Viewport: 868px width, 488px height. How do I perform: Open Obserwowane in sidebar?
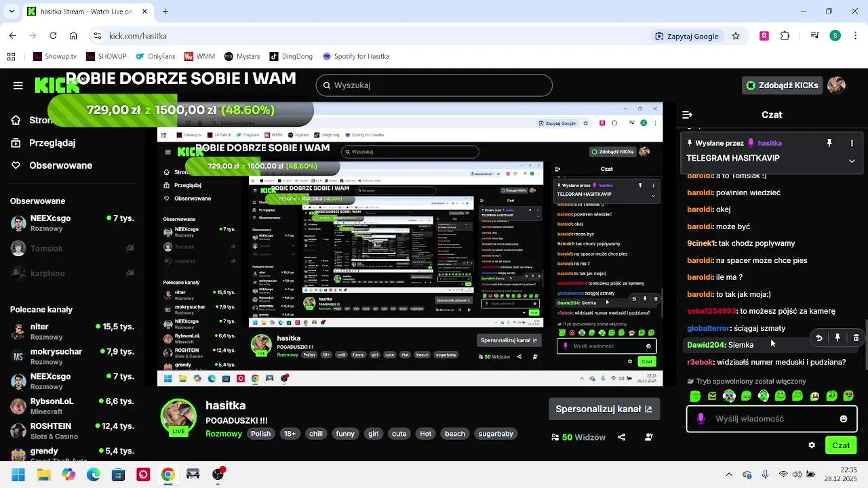(x=52, y=165)
